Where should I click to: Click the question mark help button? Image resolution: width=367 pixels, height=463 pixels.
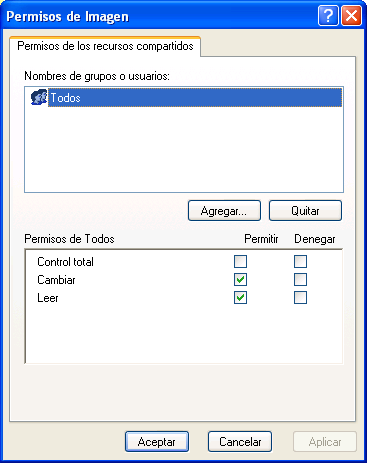pyautogui.click(x=328, y=15)
